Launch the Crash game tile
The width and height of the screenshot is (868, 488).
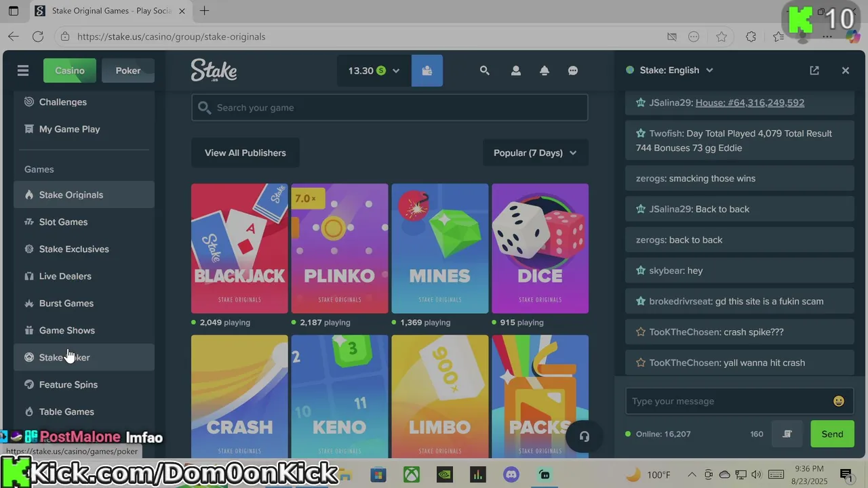pyautogui.click(x=239, y=396)
